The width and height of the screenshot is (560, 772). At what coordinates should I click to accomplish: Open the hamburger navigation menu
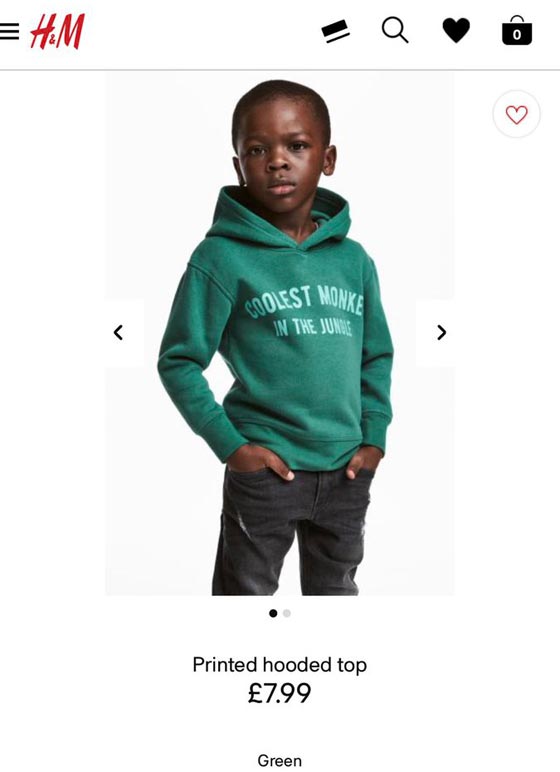pyautogui.click(x=9, y=31)
